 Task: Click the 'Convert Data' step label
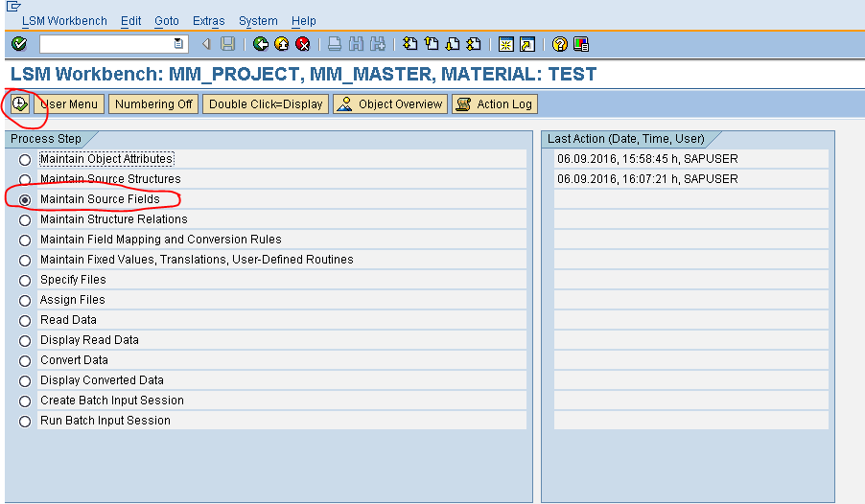74,360
